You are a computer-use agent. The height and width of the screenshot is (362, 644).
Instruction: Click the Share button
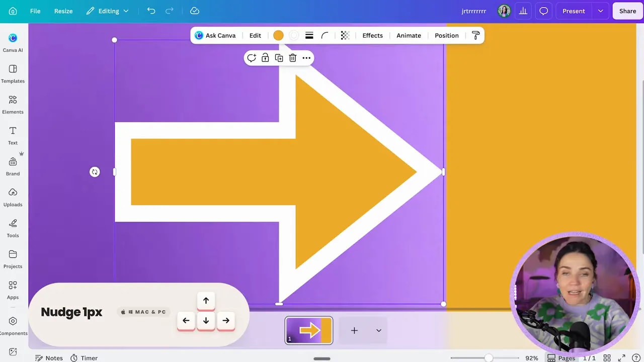627,11
